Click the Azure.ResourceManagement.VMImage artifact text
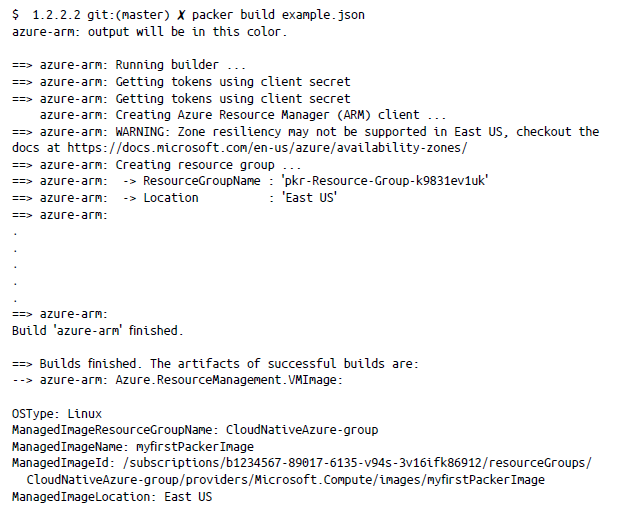633x507 pixels. 229,379
